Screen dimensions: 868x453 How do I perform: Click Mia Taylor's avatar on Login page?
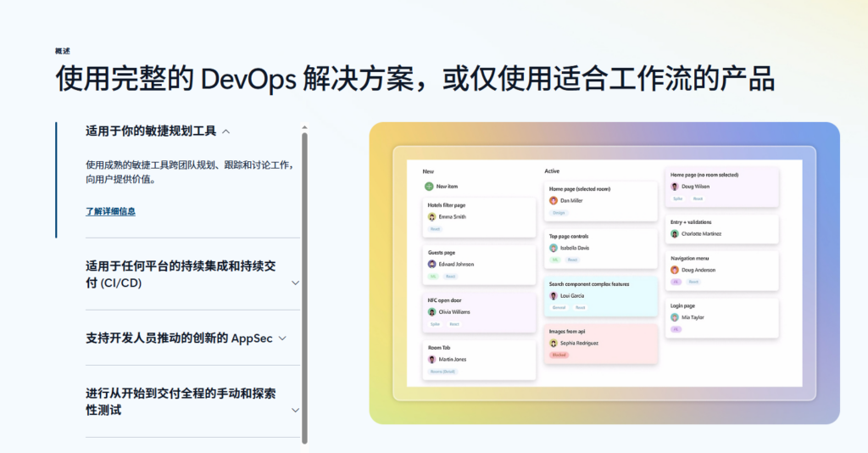coord(674,318)
